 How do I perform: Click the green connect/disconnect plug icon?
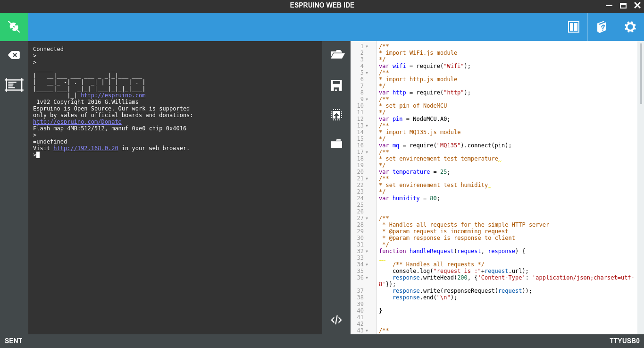coord(14,27)
